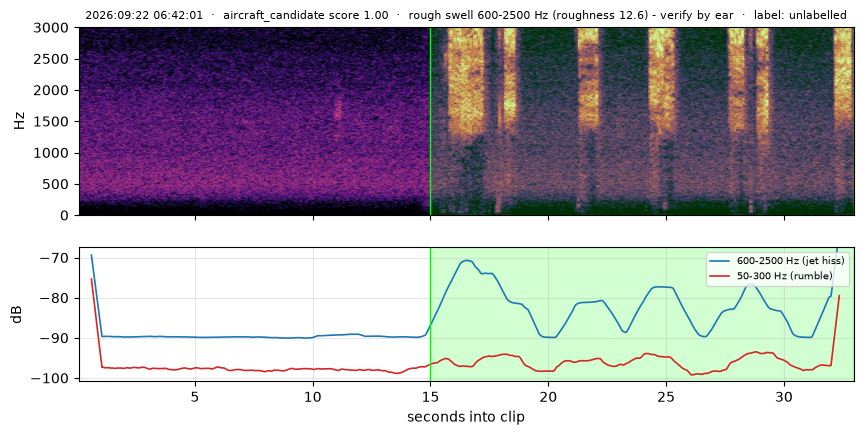Click the 'seconds into clip' axis label
This screenshot has height=435, width=863.
[466, 417]
